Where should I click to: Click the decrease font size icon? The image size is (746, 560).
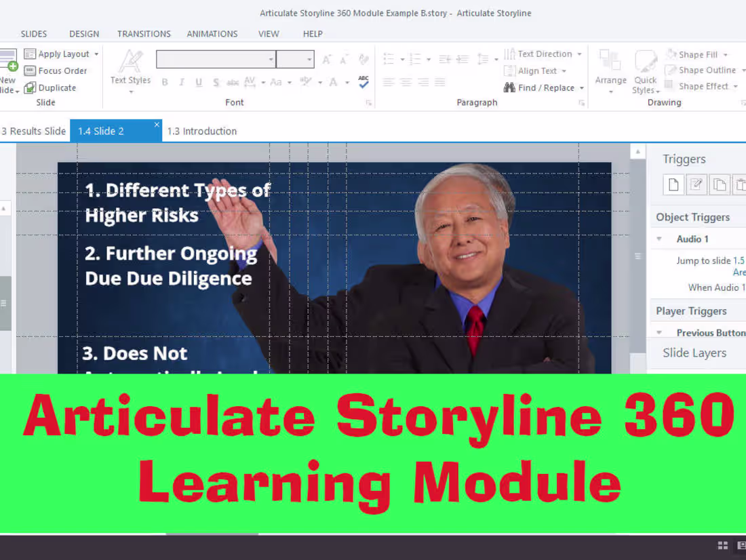tap(344, 60)
